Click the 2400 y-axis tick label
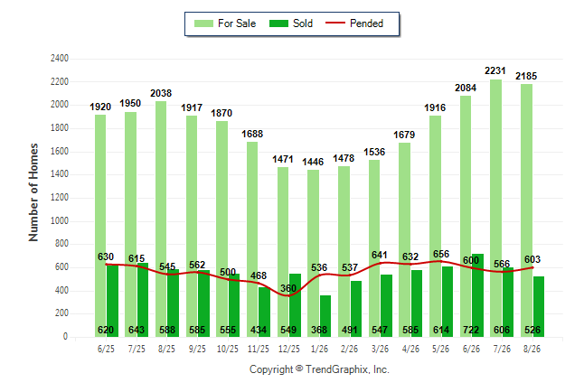Image resolution: width=584 pixels, height=392 pixels. [x=60, y=59]
